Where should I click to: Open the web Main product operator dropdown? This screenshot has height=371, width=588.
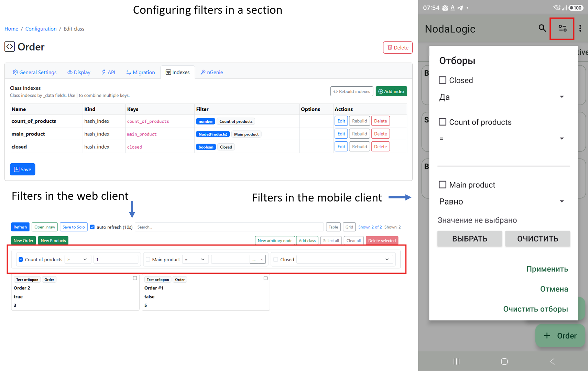point(195,260)
